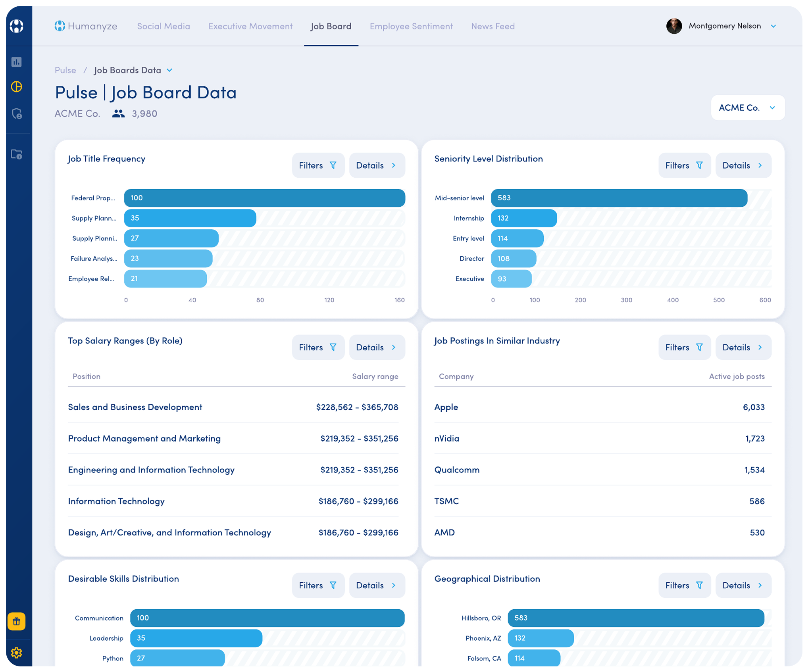Open Filters for Job Postings In Similar Industry

[684, 348]
